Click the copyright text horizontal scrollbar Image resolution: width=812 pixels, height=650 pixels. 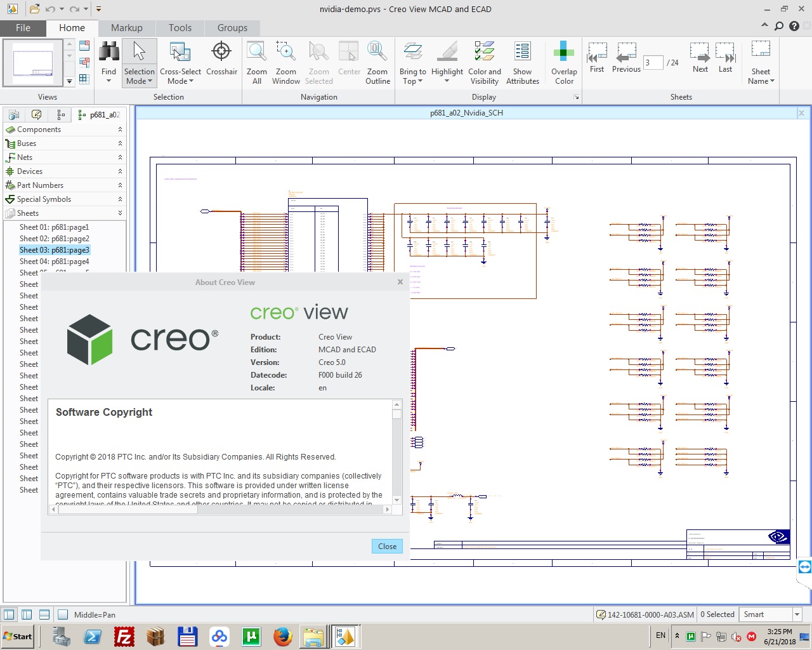pyautogui.click(x=220, y=509)
